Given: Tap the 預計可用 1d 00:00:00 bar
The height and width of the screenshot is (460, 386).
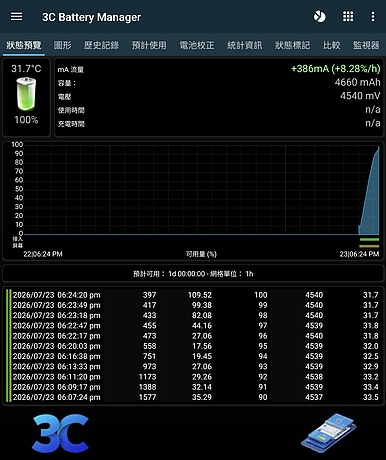Looking at the screenshot, I should click(x=193, y=274).
